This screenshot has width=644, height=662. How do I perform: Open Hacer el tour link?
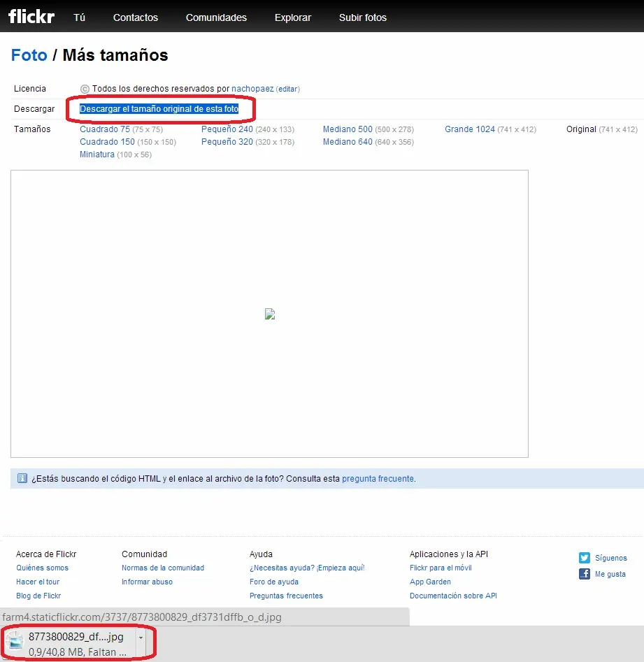(x=38, y=582)
